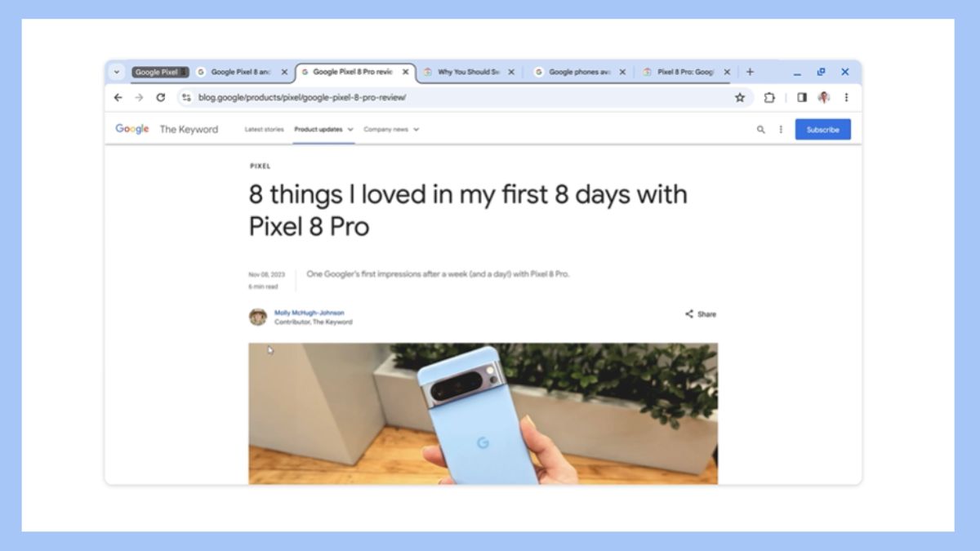Click the Latest stories nav link
Viewport: 980px width, 551px height.
[x=265, y=129]
